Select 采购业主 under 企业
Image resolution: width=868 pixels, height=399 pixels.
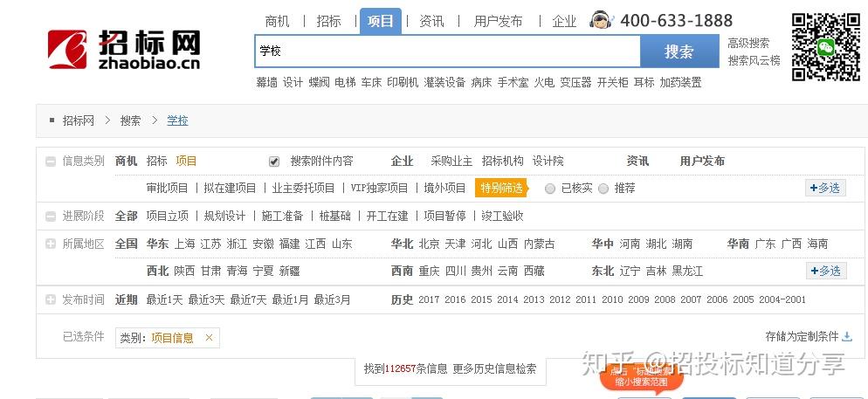451,161
